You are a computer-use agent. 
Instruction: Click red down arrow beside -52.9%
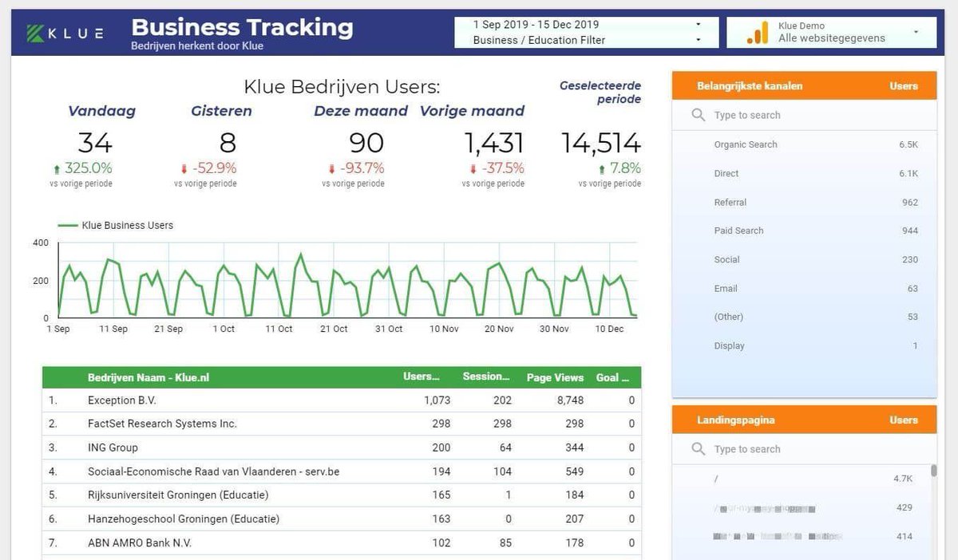point(184,169)
